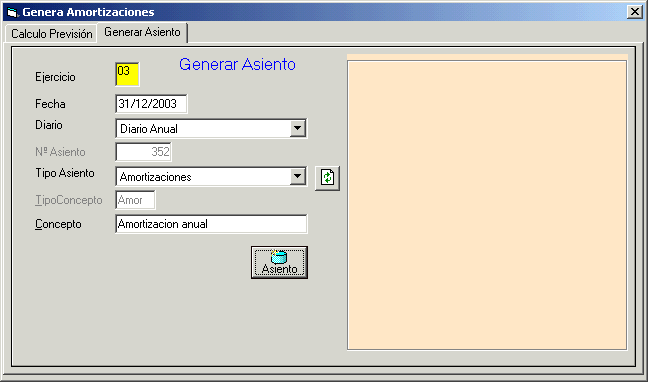Screen dimensions: 648x382
Task: Click the Asiento button
Action: (279, 263)
